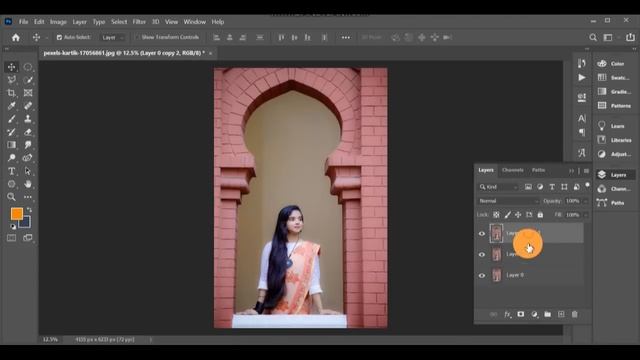Toggle lock image pixels brush icon
640x360 pixels.
(507, 215)
